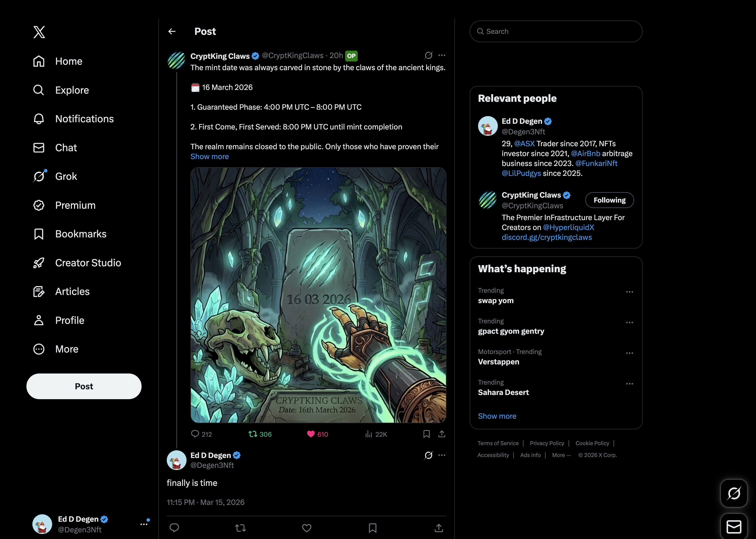Unlike the post with 610 likes

point(317,434)
